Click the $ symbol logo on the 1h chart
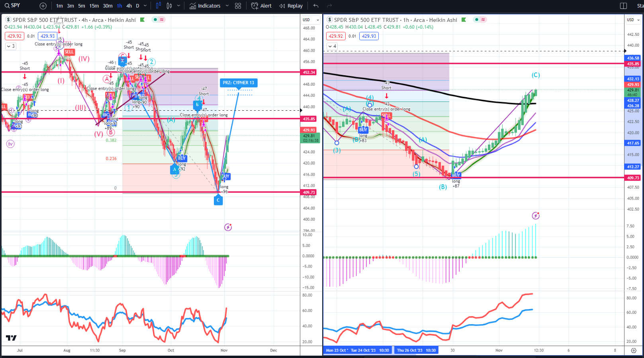644x358 pixels. coord(329,20)
